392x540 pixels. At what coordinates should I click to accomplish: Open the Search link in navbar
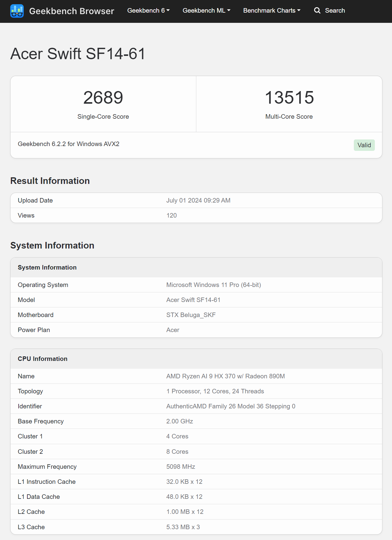[329, 11]
